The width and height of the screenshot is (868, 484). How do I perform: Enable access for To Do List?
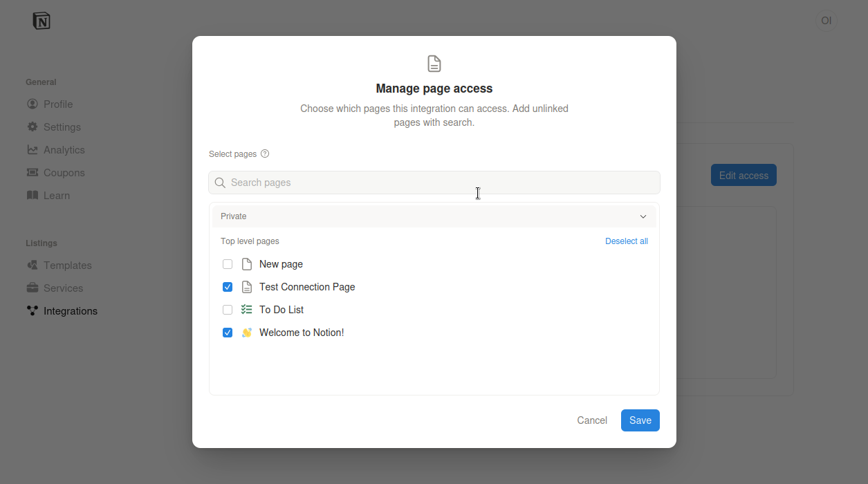click(x=228, y=309)
